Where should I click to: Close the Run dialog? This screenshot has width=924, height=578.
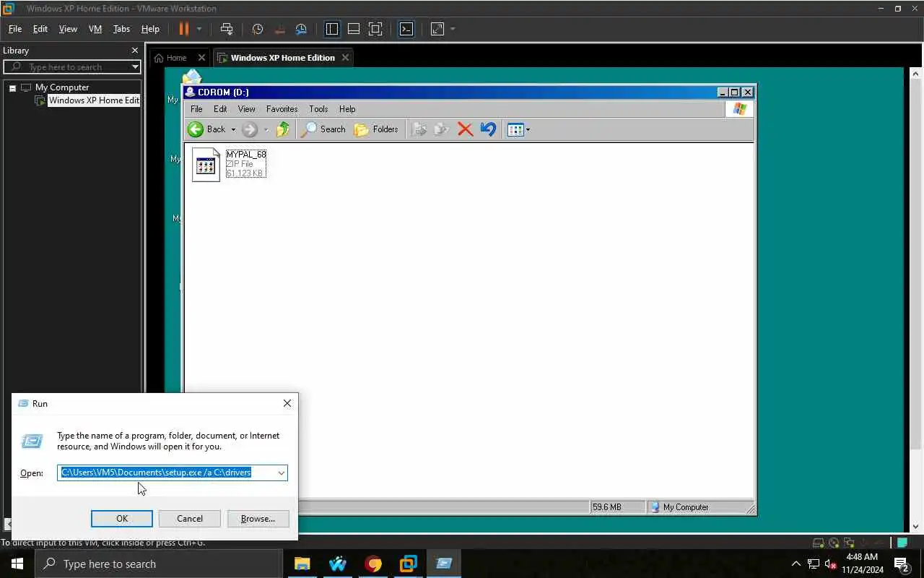(x=287, y=404)
